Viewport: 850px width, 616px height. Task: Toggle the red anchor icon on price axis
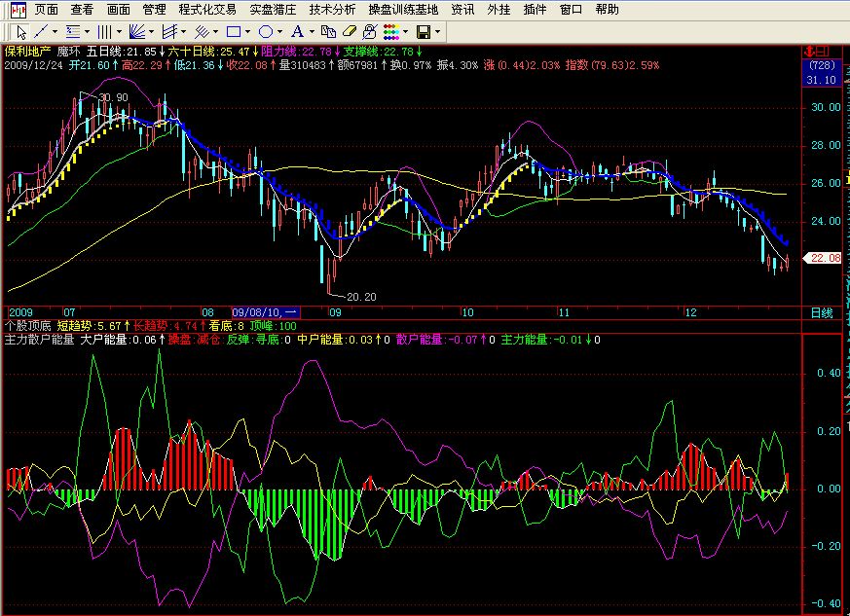pos(808,50)
